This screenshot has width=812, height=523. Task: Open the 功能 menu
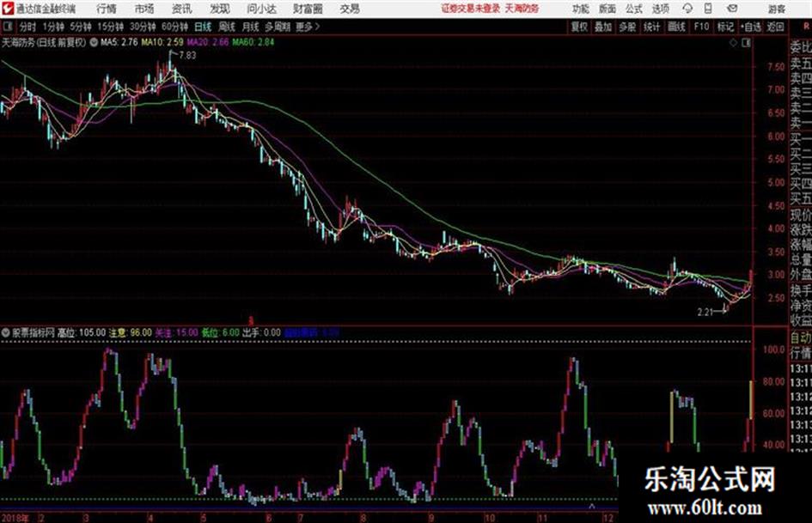coord(581,9)
